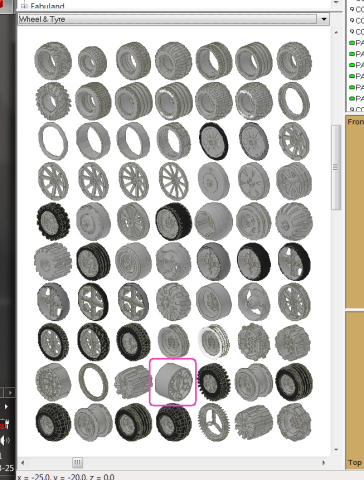
Task: Expand the Fabuland tree node
Action: tap(24, 6)
